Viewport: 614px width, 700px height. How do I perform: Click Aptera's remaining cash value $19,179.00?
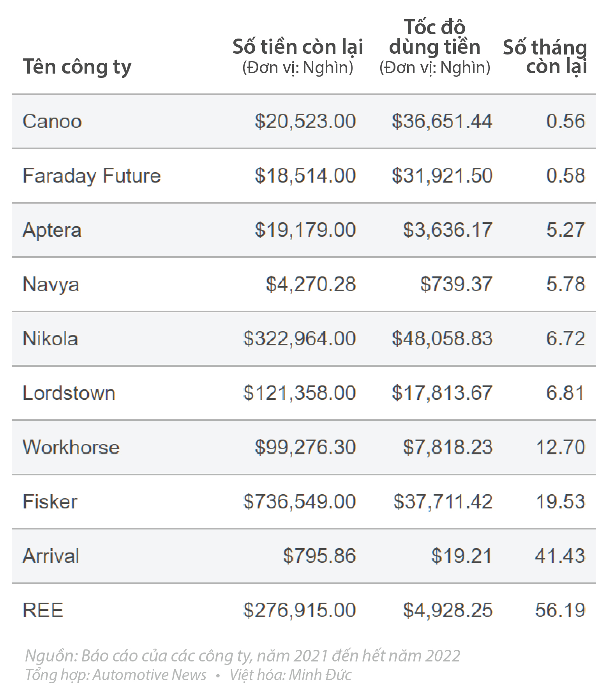click(x=305, y=230)
